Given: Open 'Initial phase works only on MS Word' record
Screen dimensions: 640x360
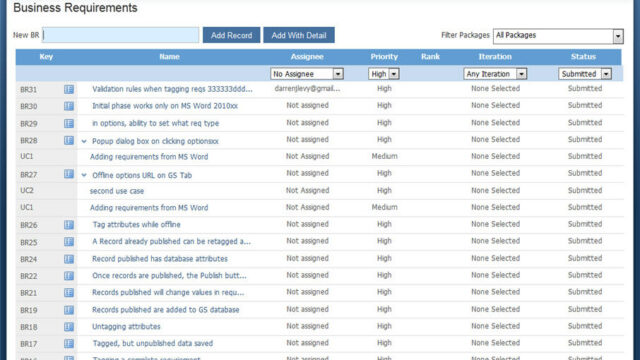Looking at the screenshot, I should [165, 106].
